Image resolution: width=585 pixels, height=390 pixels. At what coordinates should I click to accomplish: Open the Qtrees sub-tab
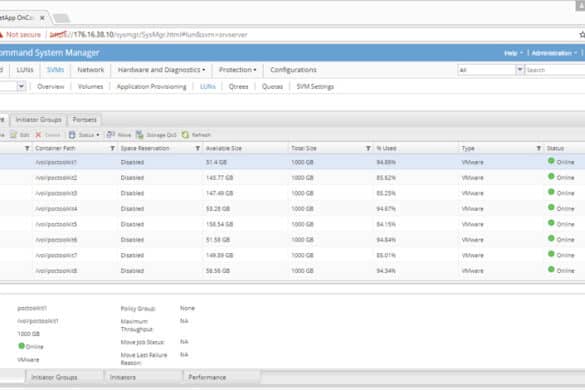238,87
